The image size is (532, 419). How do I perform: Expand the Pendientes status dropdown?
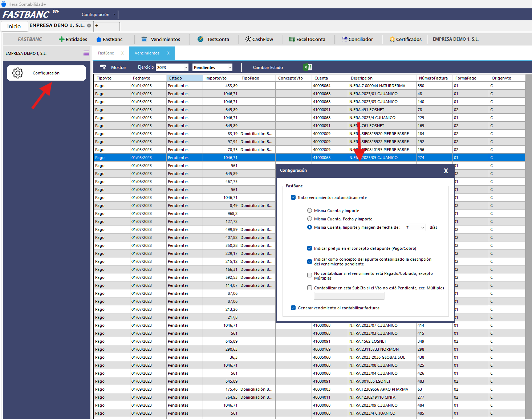point(230,68)
